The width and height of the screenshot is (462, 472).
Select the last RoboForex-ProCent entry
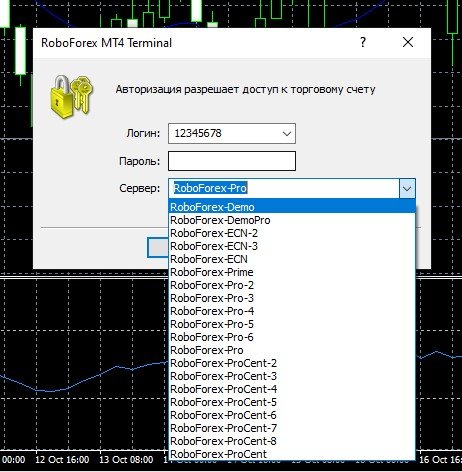pos(292,454)
